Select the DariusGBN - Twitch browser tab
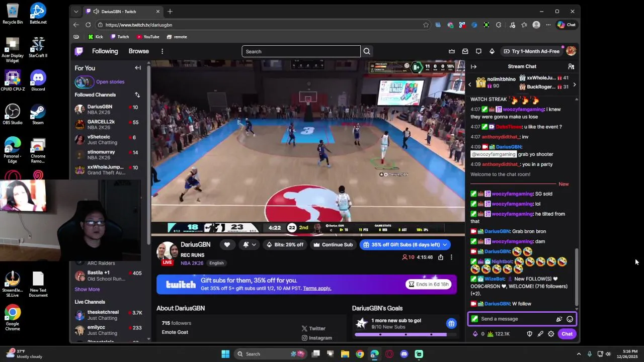This screenshot has width=644, height=362. [x=123, y=12]
